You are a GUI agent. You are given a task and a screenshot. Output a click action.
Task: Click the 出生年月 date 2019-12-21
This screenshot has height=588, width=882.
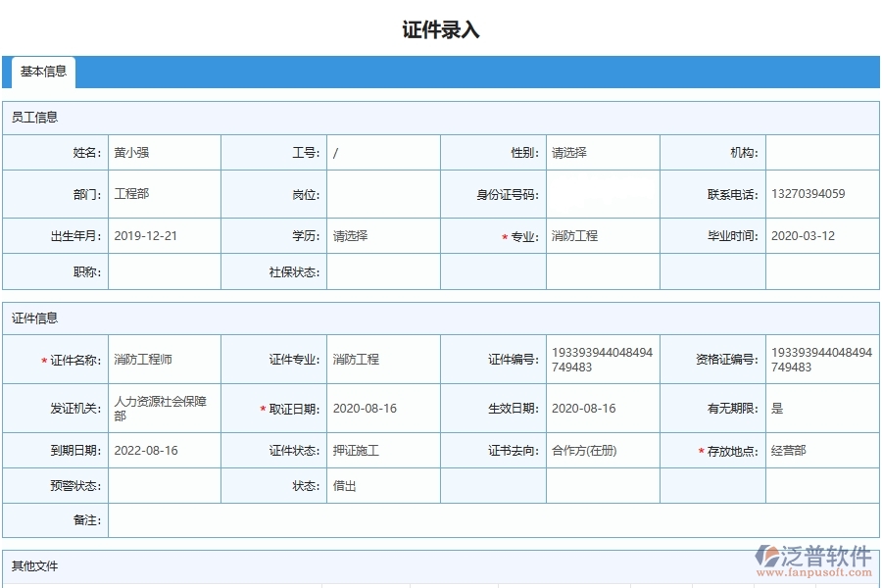(165, 235)
